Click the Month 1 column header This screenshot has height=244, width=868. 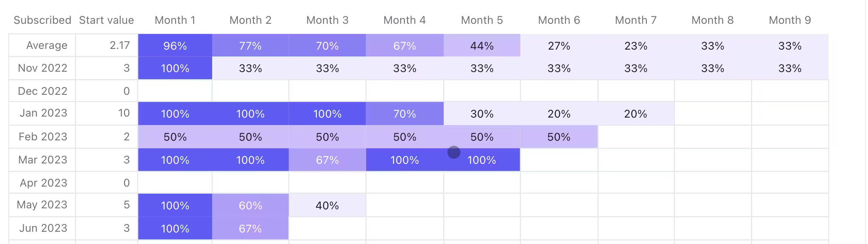[175, 20]
